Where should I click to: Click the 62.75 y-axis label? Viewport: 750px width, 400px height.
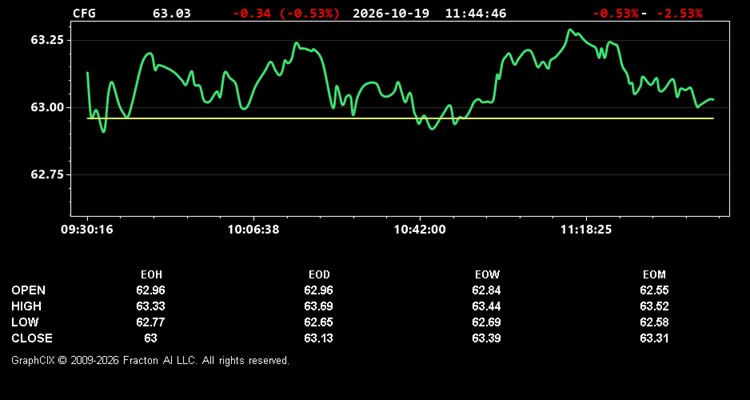tap(47, 175)
